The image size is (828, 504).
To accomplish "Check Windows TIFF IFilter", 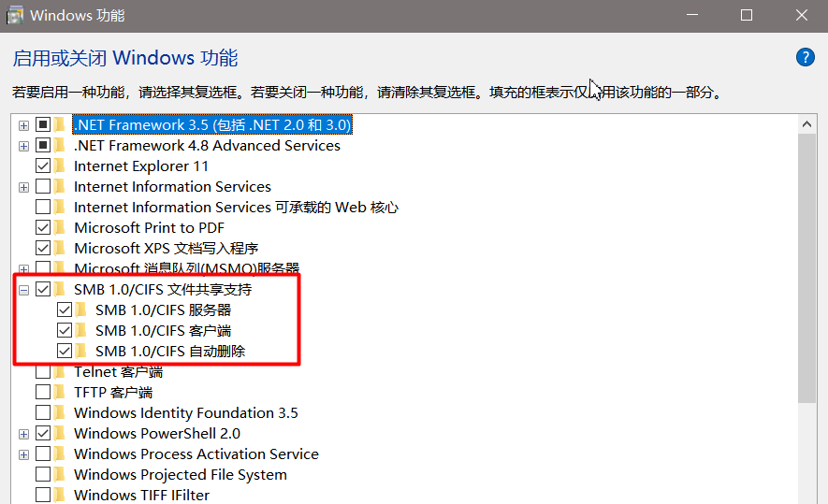I will point(43,496).
